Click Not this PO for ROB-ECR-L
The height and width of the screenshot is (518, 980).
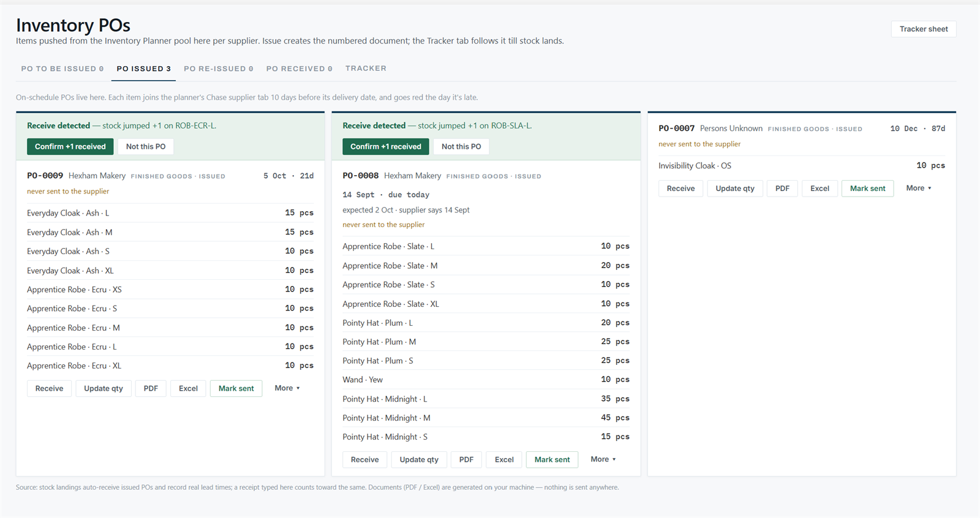coord(146,146)
